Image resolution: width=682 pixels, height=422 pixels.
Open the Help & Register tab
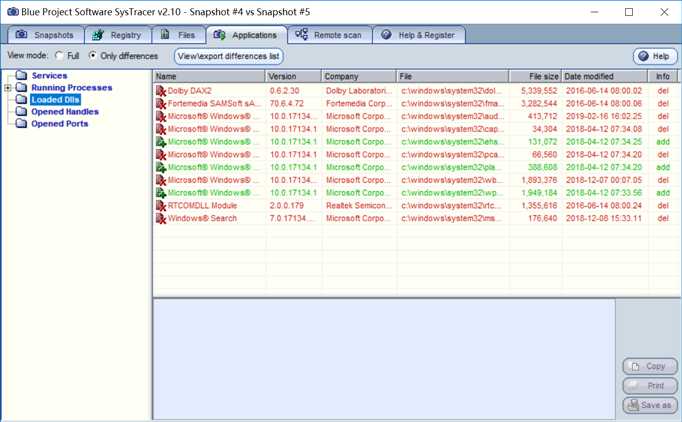(x=419, y=35)
